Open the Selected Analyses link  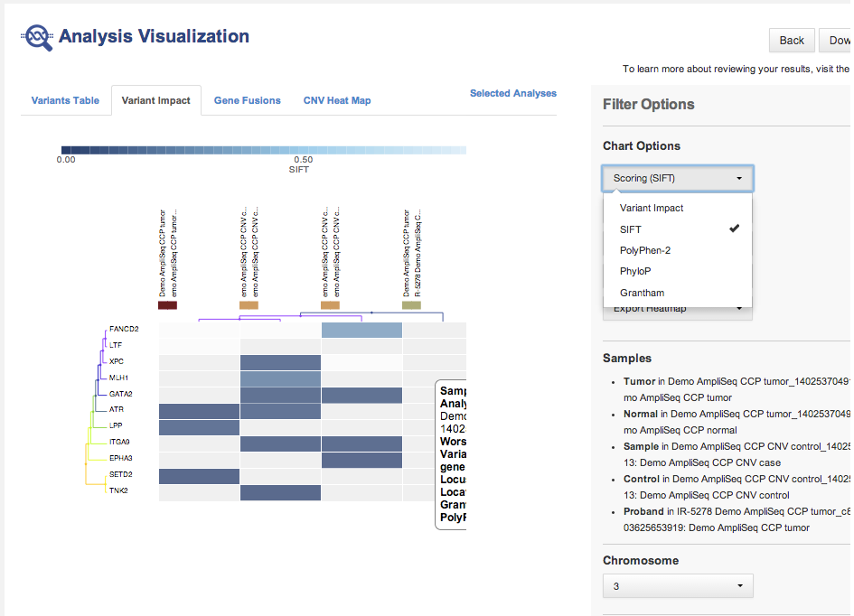512,93
